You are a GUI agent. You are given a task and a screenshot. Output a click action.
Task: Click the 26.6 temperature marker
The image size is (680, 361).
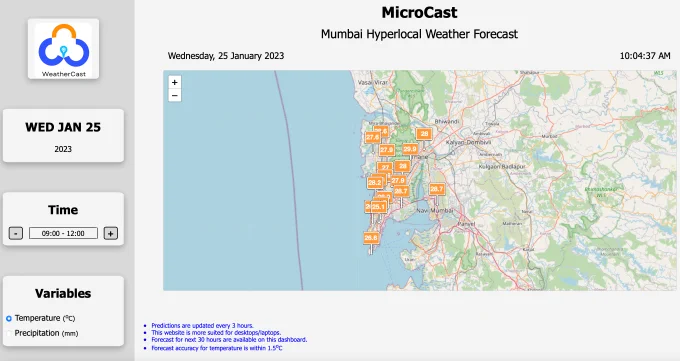coord(371,238)
